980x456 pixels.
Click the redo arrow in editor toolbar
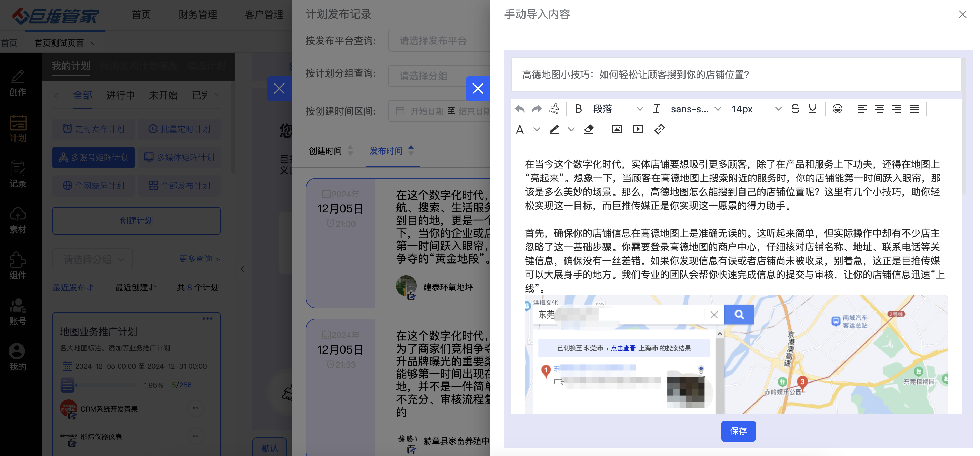pos(537,109)
